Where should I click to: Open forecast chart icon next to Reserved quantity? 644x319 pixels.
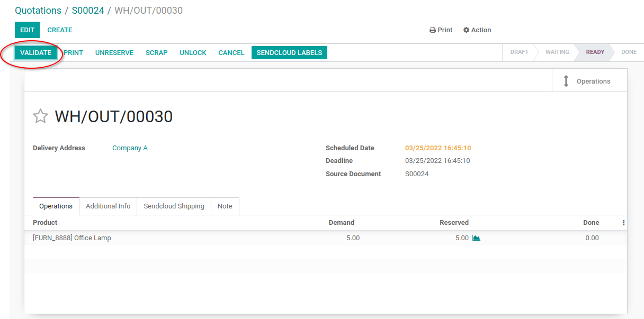(x=476, y=238)
